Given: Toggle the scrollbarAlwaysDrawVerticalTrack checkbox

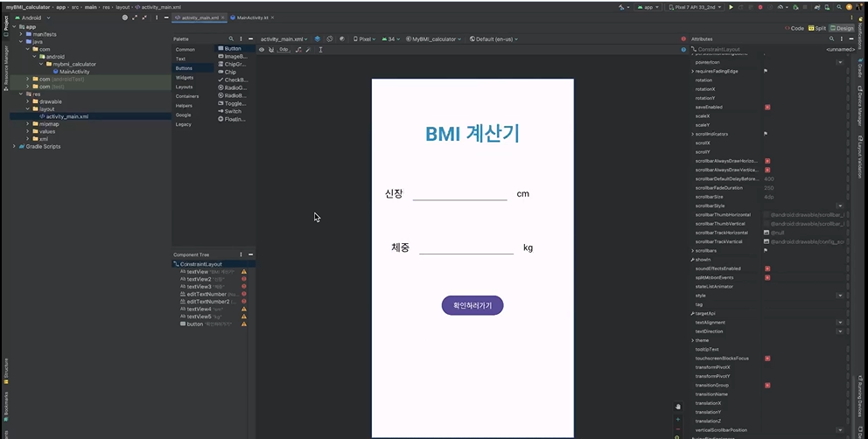Looking at the screenshot, I should click(x=767, y=170).
